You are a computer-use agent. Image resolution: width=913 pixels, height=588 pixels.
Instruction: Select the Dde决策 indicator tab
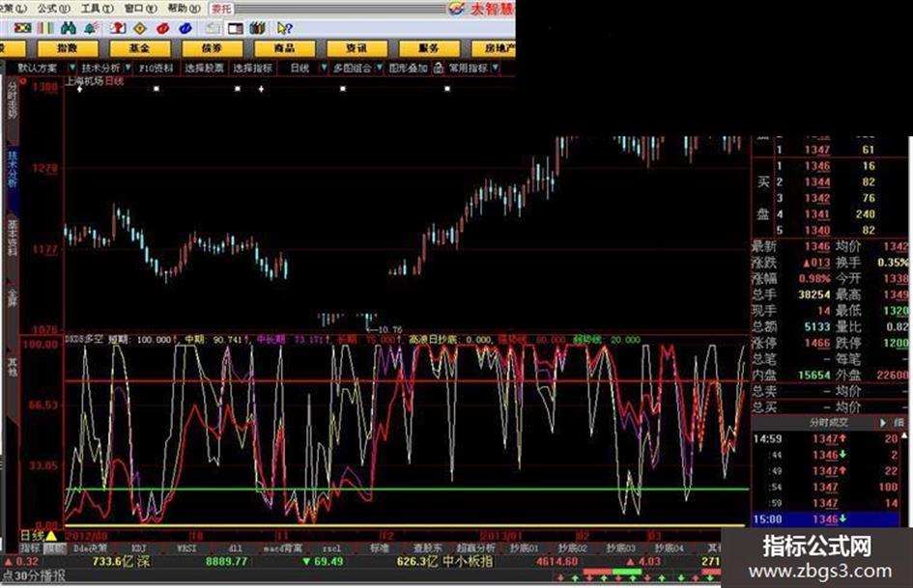[90, 548]
